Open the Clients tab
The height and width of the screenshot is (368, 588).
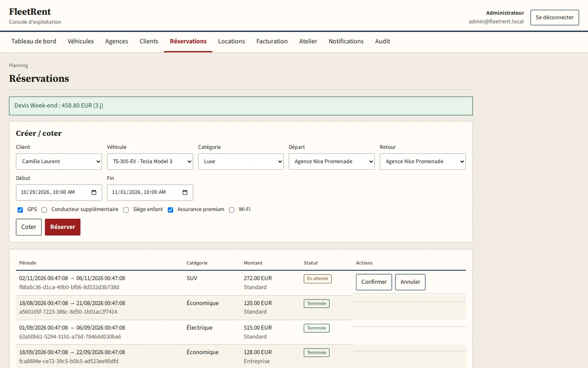pyautogui.click(x=149, y=41)
